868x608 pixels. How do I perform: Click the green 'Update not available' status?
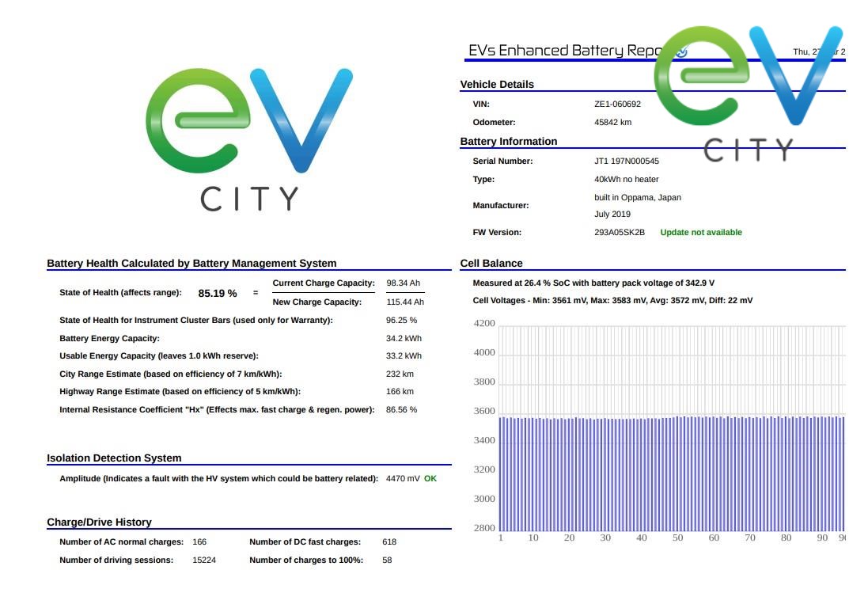pos(701,233)
